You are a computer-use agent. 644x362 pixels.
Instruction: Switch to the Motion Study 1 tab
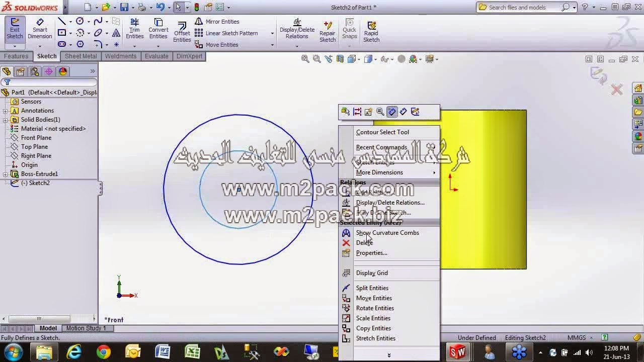(86, 328)
